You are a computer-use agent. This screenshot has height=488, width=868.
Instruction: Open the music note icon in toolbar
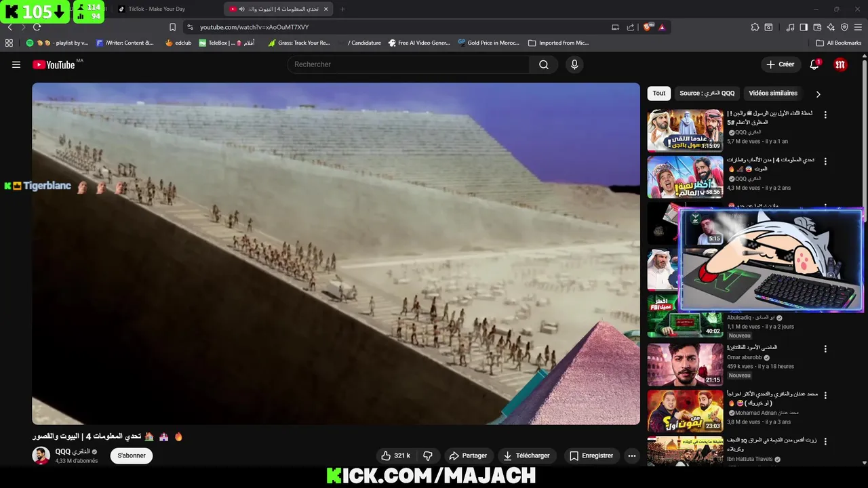tap(790, 27)
